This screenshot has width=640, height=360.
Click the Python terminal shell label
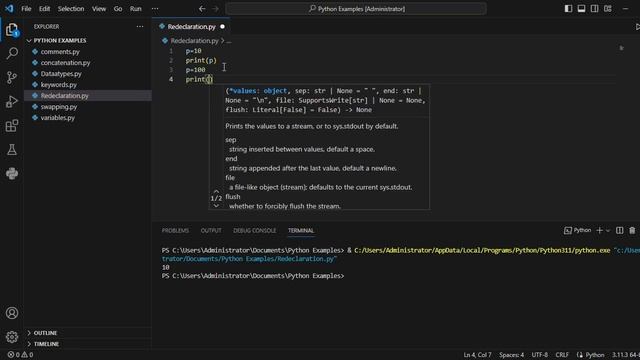click(x=577, y=231)
